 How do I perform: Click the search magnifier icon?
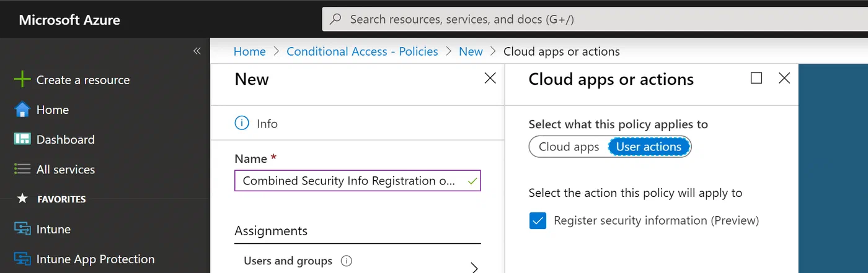click(x=335, y=19)
